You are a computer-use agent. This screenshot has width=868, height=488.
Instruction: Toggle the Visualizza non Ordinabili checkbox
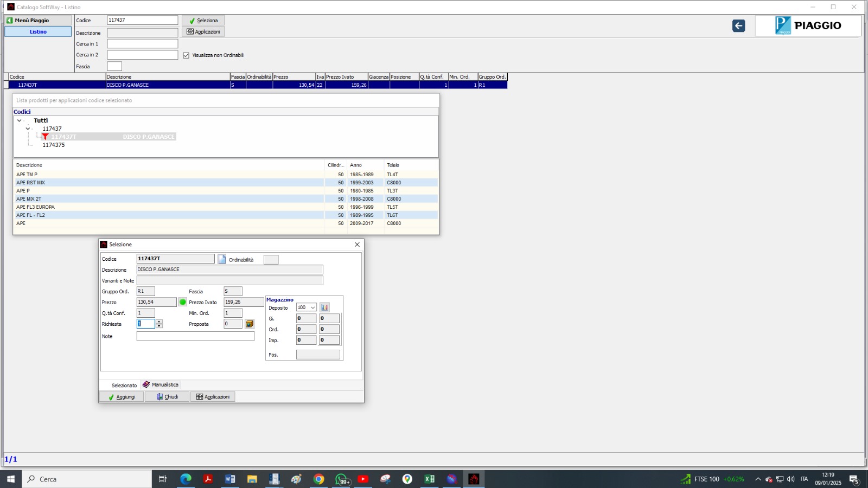point(186,55)
